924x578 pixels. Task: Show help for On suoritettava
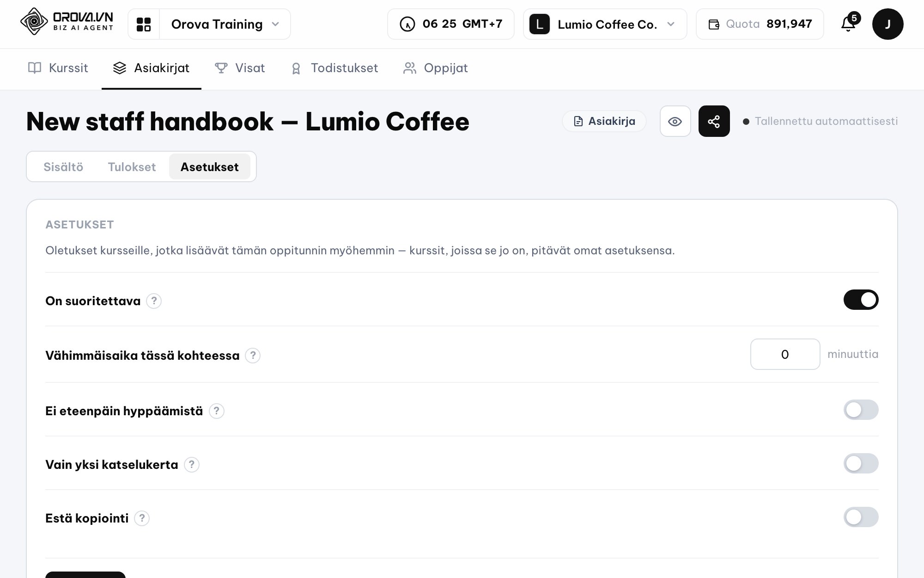154,301
